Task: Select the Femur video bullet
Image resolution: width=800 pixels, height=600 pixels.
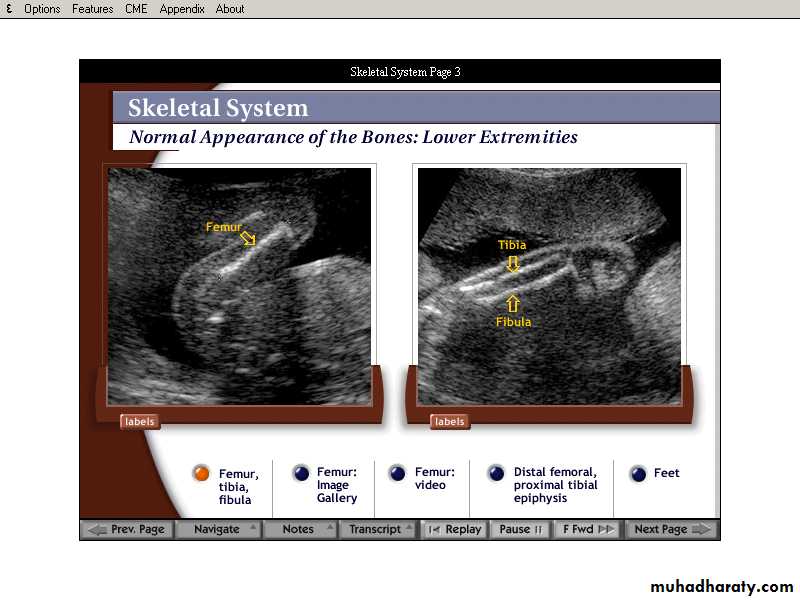Action: [x=397, y=474]
